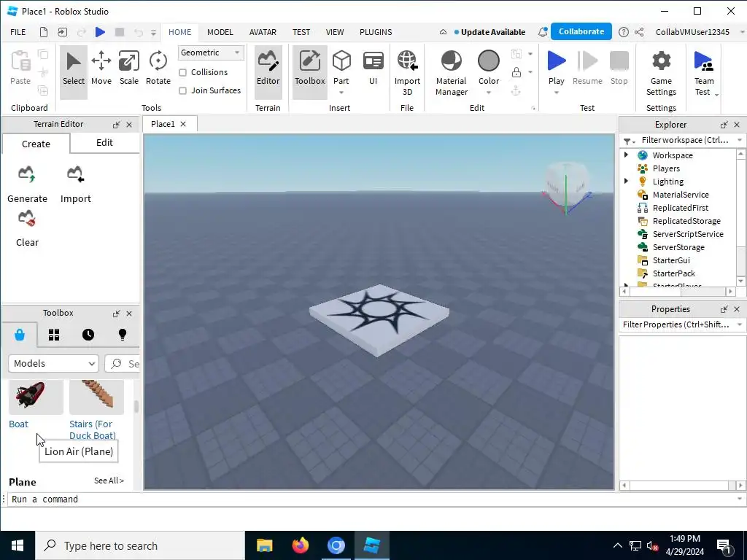Viewport: 747px width, 560px height.
Task: Enable the Join Surfaces checkbox
Action: pyautogui.click(x=182, y=90)
